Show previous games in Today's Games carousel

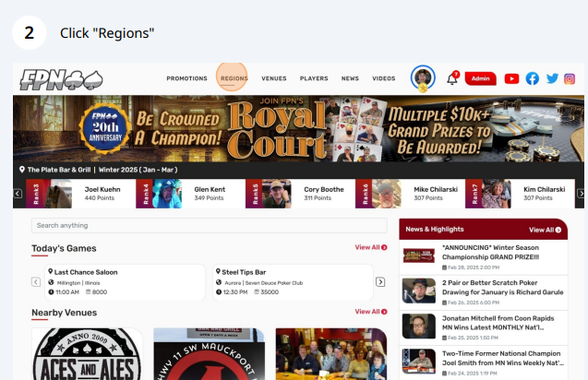coord(36,282)
